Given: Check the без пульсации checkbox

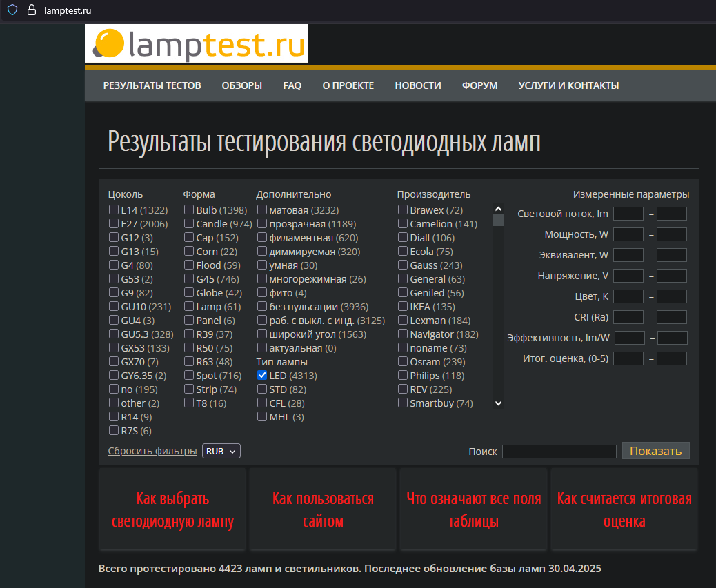Looking at the screenshot, I should click(x=262, y=306).
